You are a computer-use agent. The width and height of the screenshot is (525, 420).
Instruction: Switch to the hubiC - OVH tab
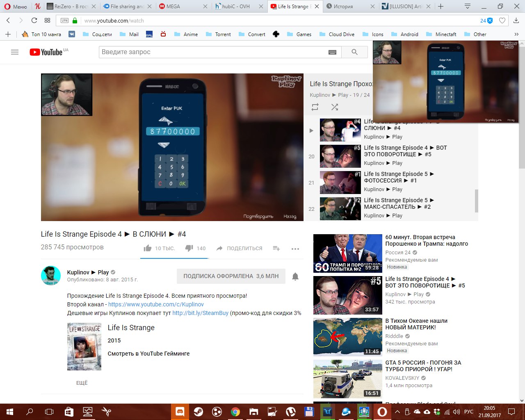(x=240, y=6)
